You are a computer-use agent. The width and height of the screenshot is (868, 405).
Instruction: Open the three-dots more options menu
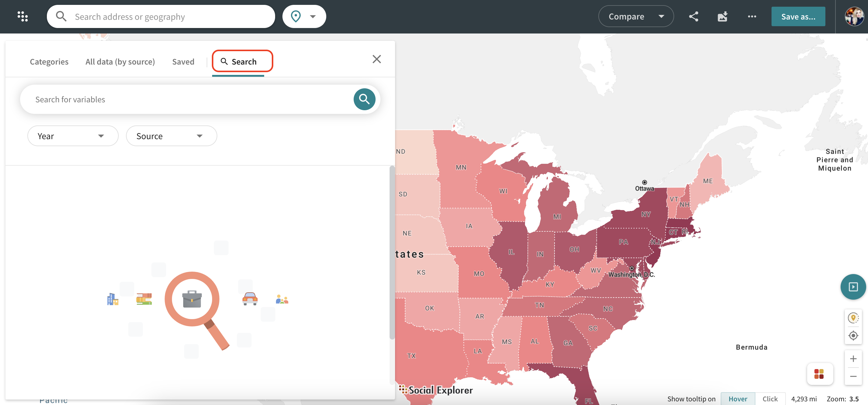click(751, 16)
